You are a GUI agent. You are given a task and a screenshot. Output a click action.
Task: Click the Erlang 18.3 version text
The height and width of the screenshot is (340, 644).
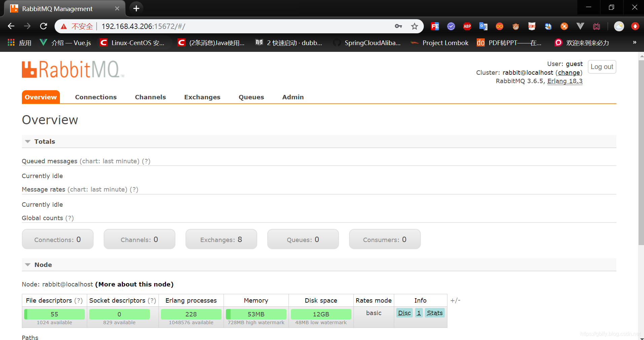[x=565, y=81]
